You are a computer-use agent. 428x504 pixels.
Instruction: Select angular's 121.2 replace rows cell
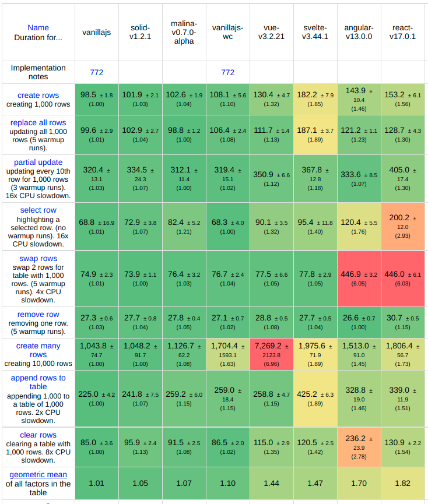(x=359, y=135)
